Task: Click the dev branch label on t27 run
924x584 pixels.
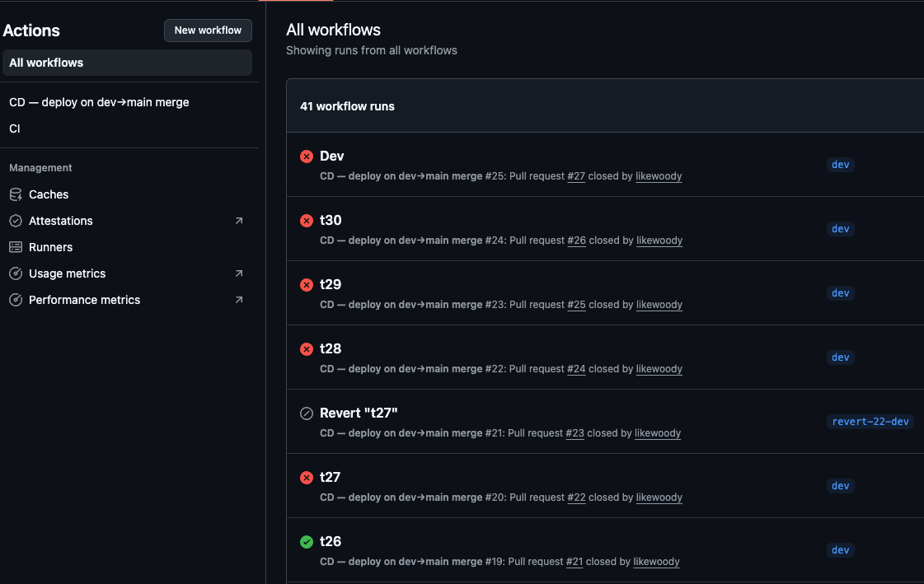Action: pyautogui.click(x=840, y=486)
